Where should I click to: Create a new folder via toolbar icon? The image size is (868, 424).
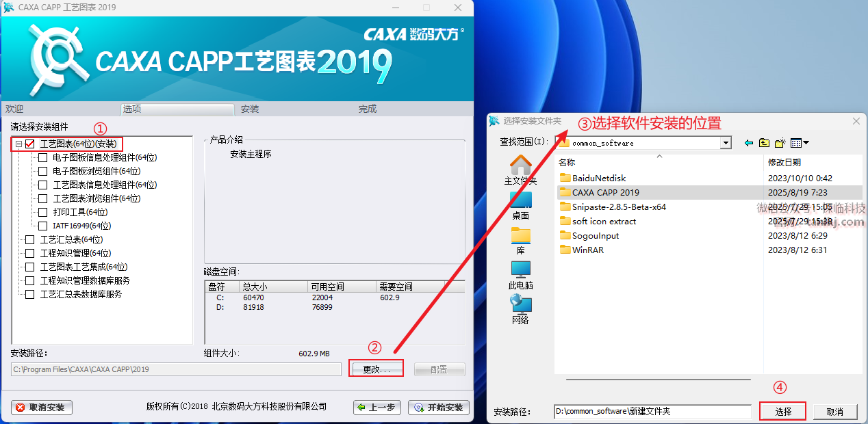coord(780,143)
